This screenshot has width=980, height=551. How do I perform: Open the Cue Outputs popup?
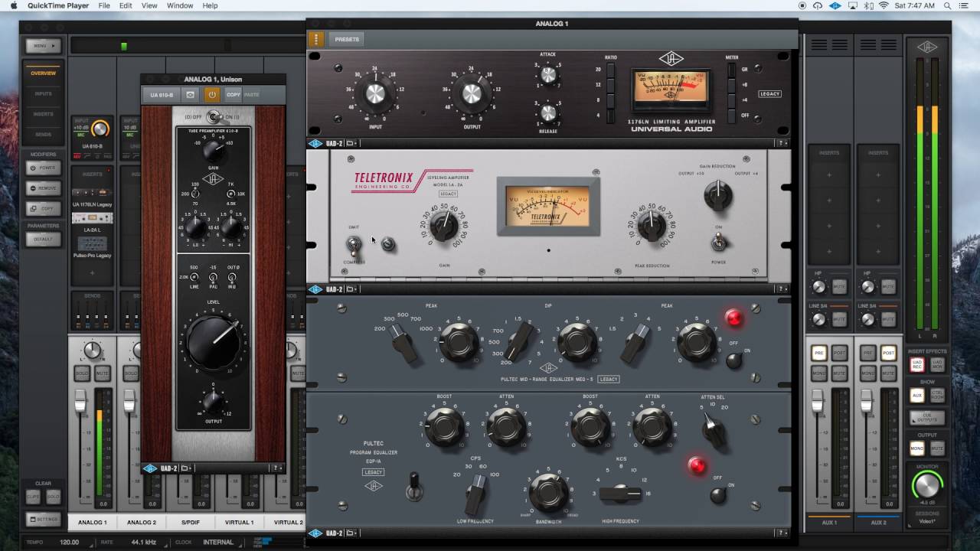(926, 418)
